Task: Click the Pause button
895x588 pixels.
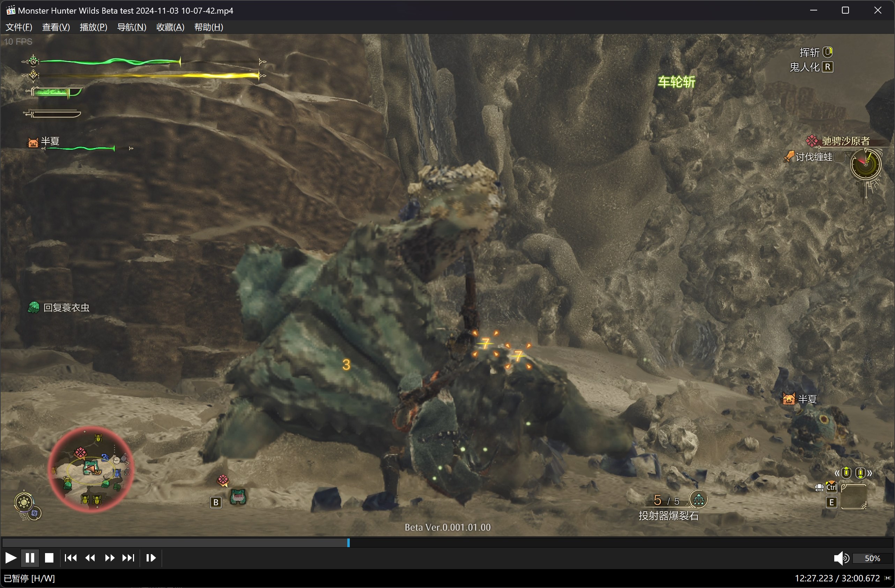Action: [x=30, y=558]
